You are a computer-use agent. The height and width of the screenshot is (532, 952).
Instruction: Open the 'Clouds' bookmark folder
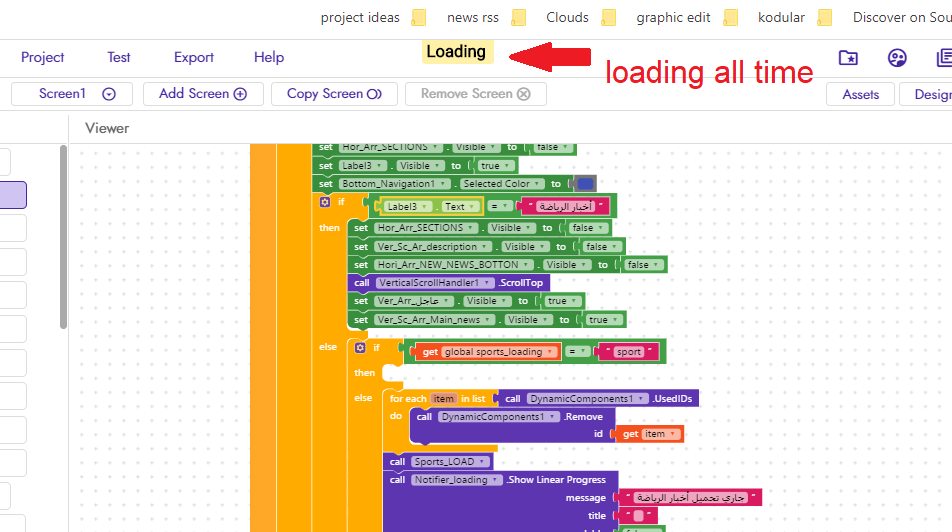580,18
